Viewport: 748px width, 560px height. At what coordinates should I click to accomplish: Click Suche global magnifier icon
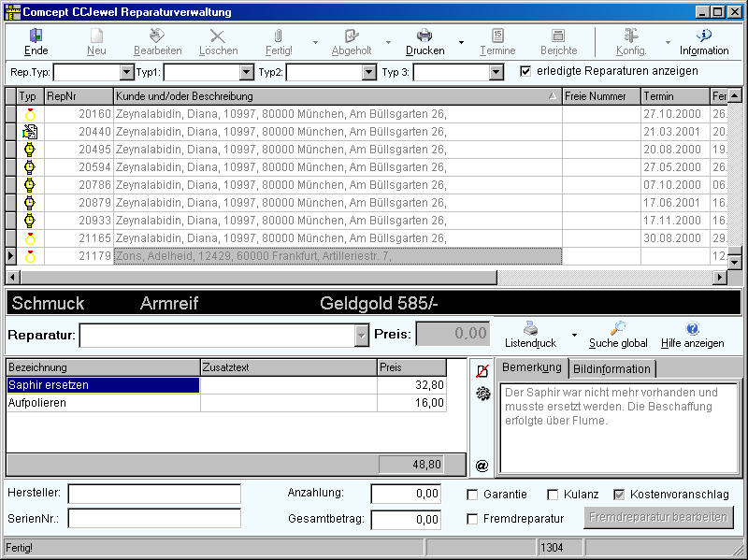[x=618, y=328]
